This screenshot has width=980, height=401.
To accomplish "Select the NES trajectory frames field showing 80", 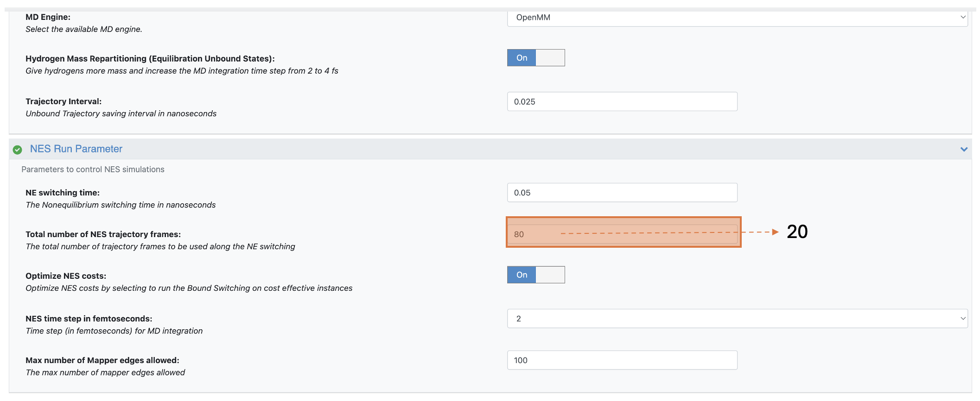I will pyautogui.click(x=622, y=234).
